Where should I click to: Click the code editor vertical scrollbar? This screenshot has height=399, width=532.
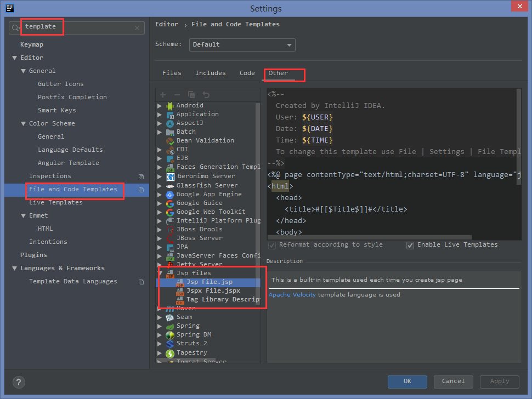pyautogui.click(x=519, y=136)
